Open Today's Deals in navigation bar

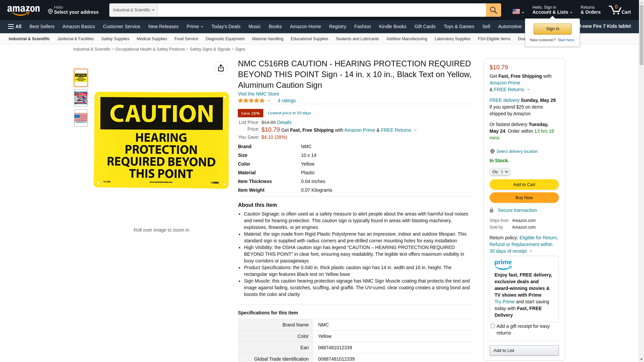click(x=226, y=26)
